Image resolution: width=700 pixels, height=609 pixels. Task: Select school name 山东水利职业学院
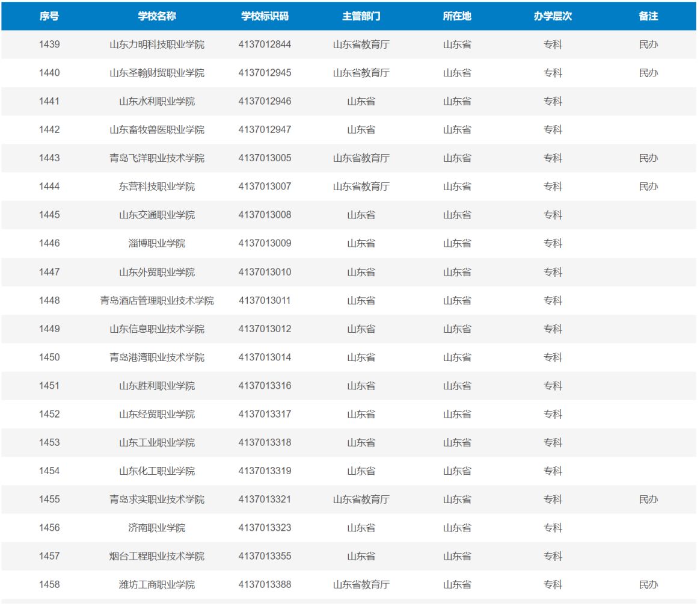click(157, 102)
